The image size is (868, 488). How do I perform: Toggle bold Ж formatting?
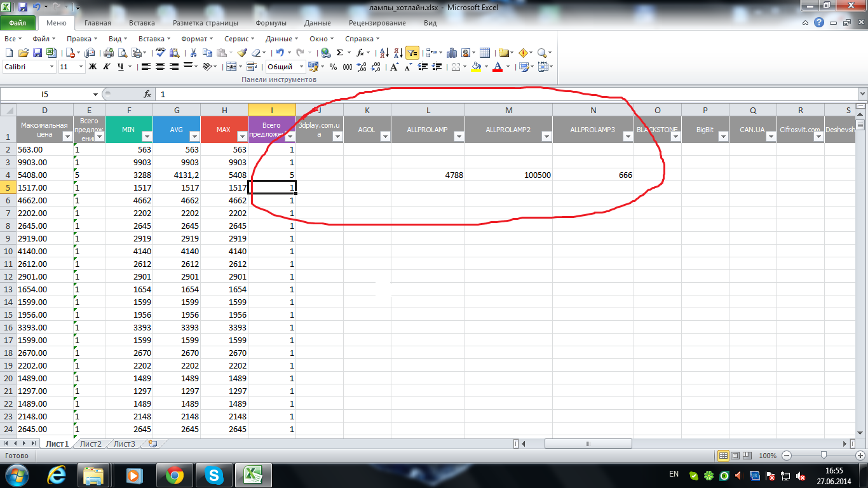[x=93, y=67]
